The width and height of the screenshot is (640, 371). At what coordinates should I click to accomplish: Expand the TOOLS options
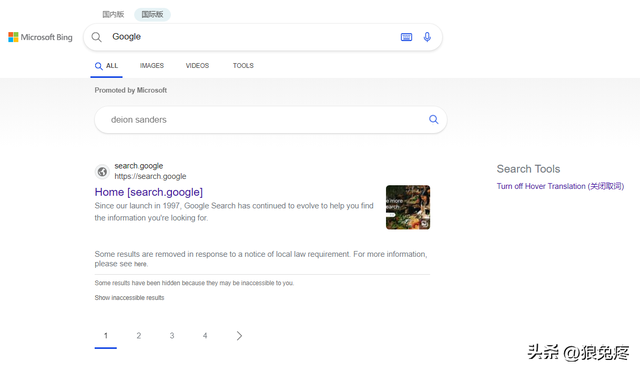pyautogui.click(x=243, y=66)
